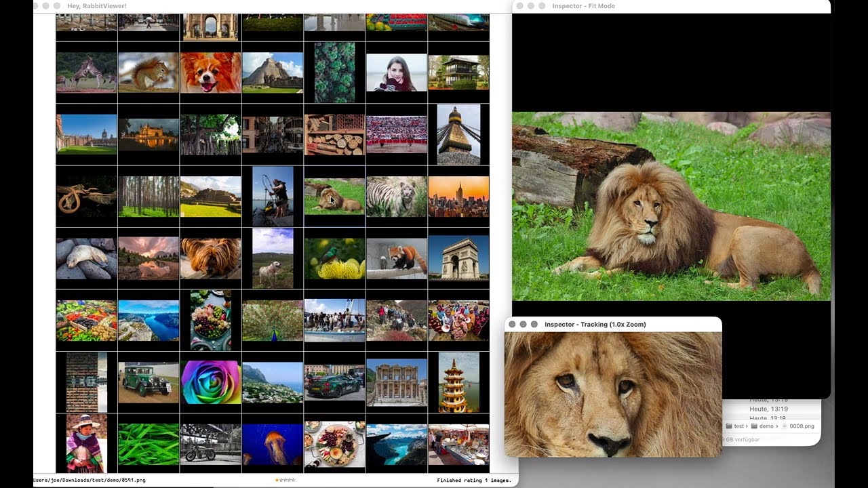Open the pink sunset lake thumbnail
Viewport: 868px width, 488px height.
[x=149, y=258]
